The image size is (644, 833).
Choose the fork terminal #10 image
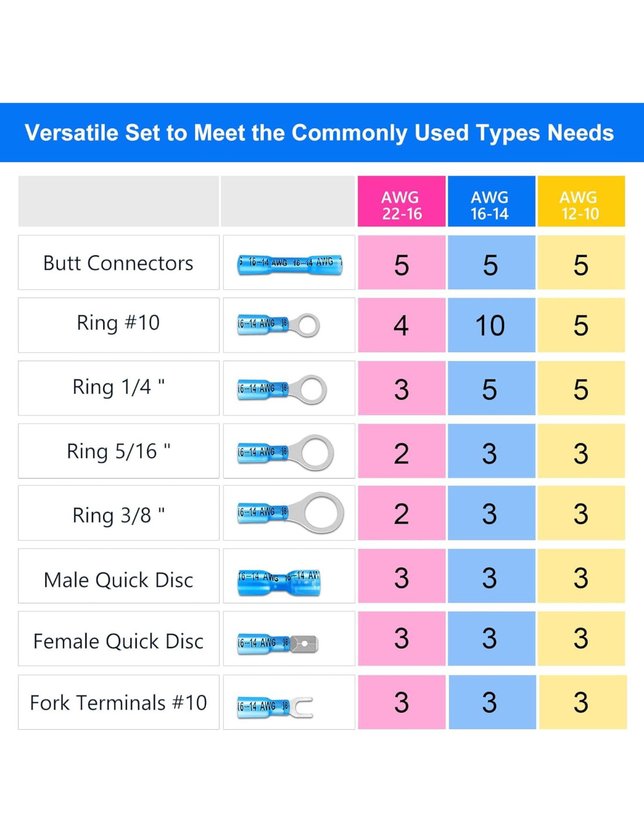(275, 706)
